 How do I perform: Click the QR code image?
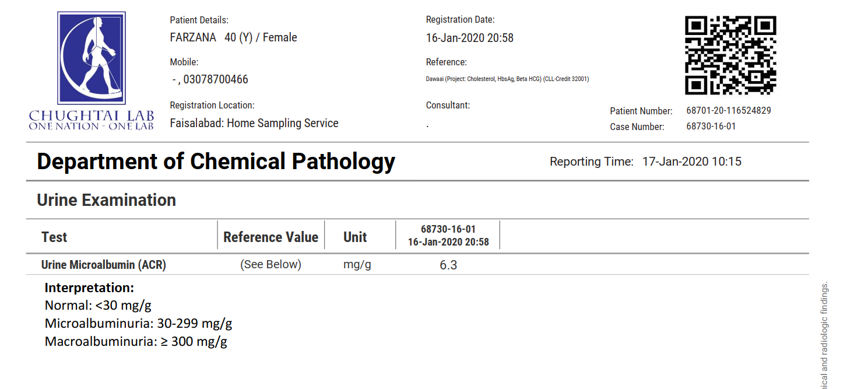730,55
